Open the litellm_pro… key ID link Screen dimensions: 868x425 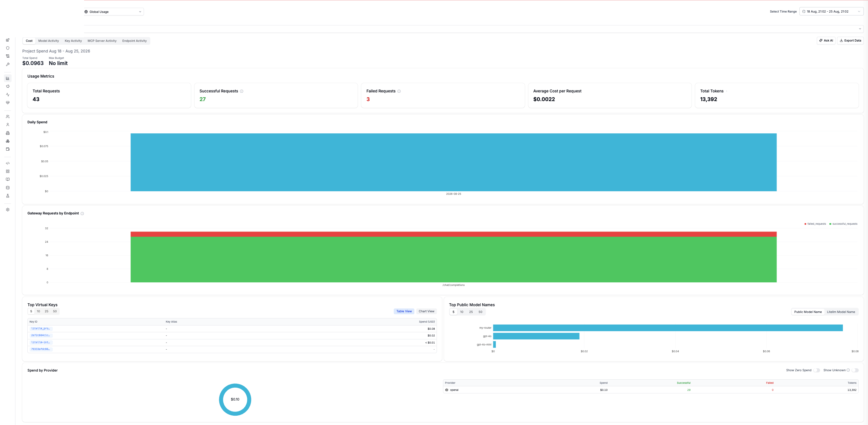point(41,329)
